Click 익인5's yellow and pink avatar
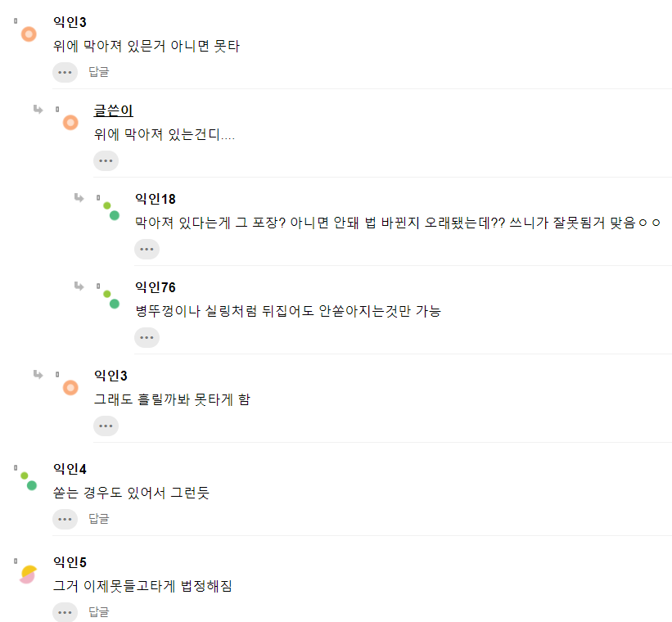Image resolution: width=672 pixels, height=622 pixels. pos(29,574)
